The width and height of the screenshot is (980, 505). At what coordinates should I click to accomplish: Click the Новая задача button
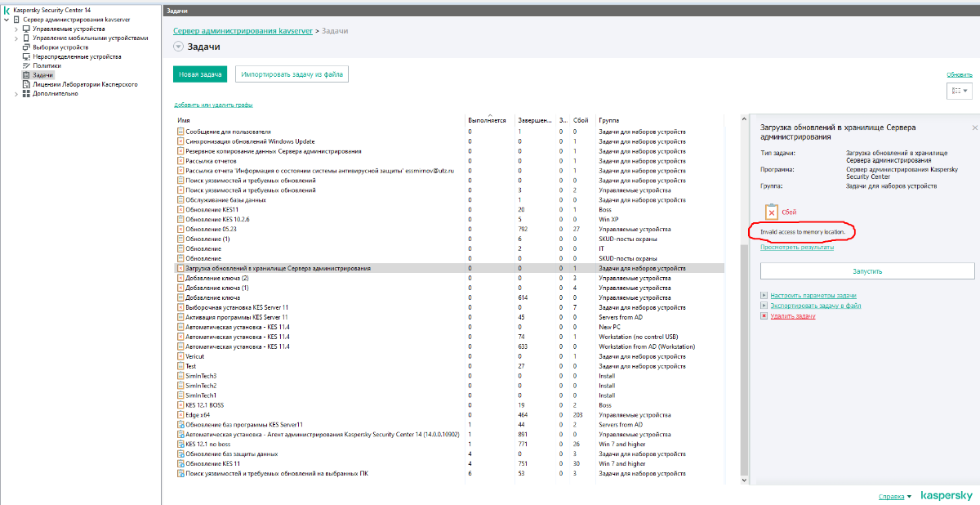click(200, 74)
